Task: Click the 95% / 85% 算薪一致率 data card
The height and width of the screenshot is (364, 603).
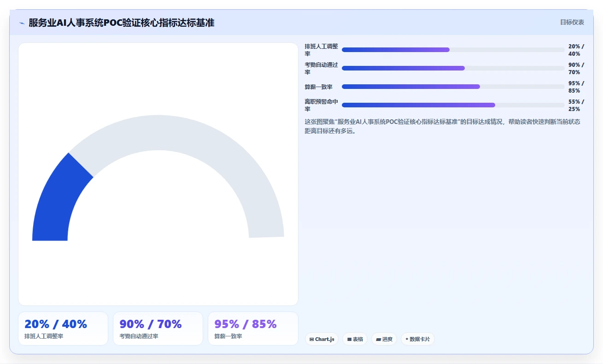Action: [253, 329]
